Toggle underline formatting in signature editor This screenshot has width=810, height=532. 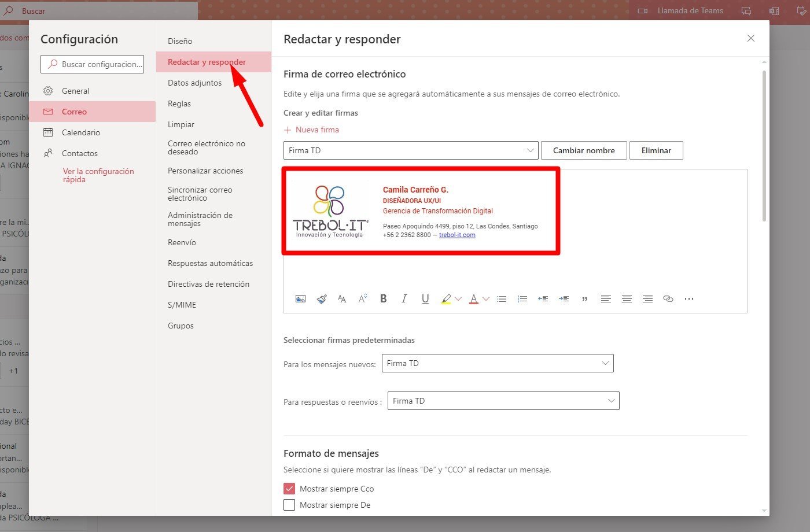coord(425,299)
